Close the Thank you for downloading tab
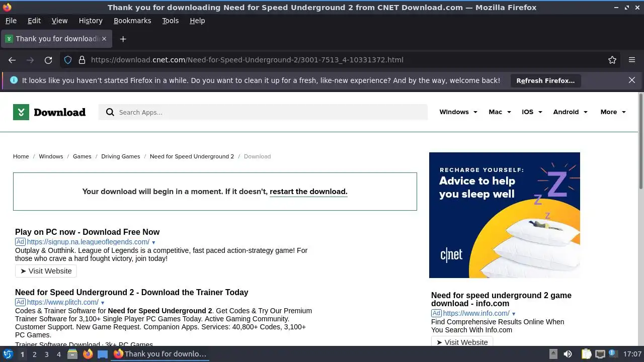The width and height of the screenshot is (644, 362). click(104, 39)
